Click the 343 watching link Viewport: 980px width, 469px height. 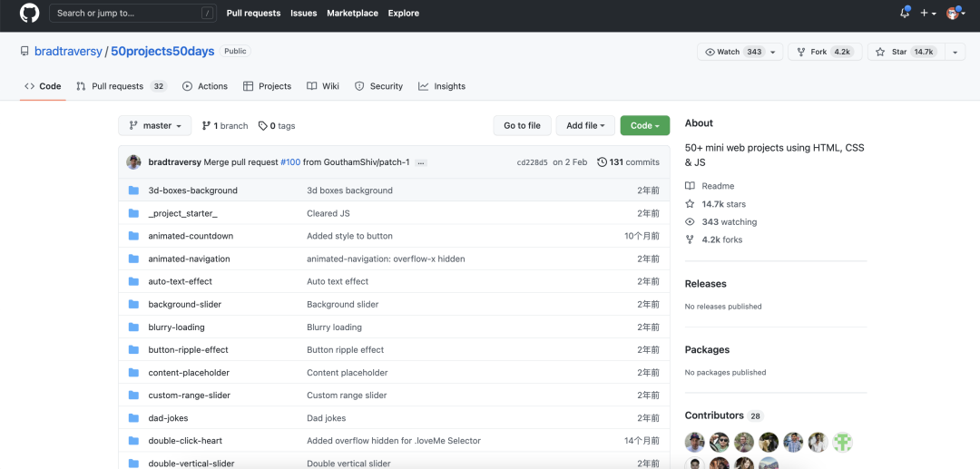coord(721,221)
